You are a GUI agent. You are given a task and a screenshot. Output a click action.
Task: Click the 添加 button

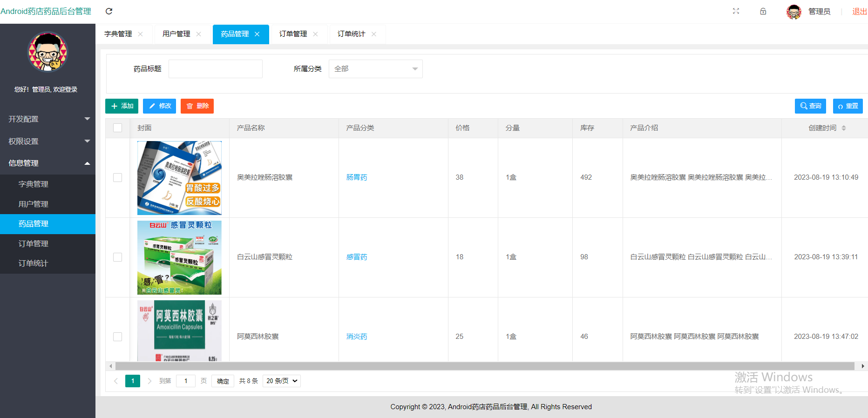click(122, 106)
